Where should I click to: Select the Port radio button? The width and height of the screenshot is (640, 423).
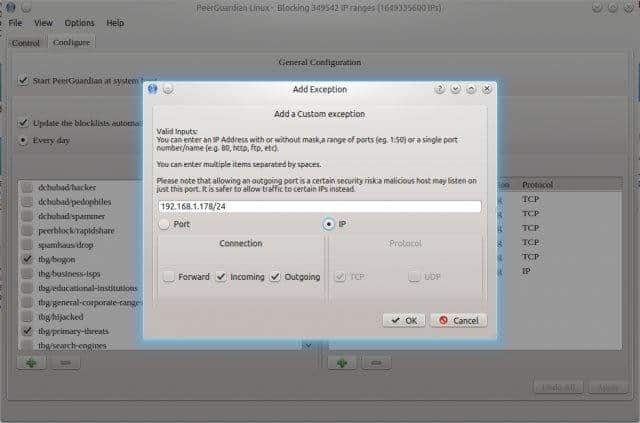click(x=164, y=224)
